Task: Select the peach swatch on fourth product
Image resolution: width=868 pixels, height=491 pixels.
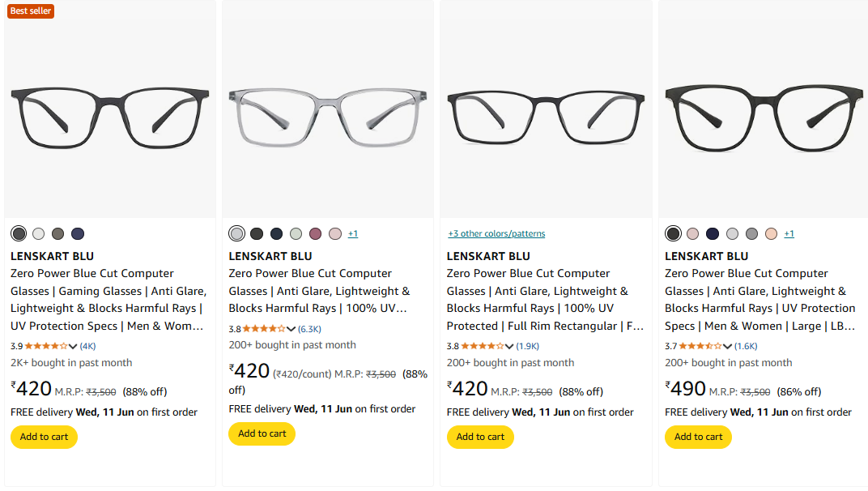Action: (x=771, y=234)
